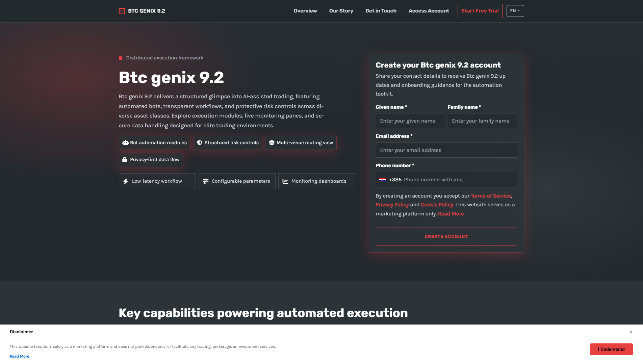Click the padlock icon for Privacy-first data flow
Screen dimensions: 643x364
[x=125, y=160]
